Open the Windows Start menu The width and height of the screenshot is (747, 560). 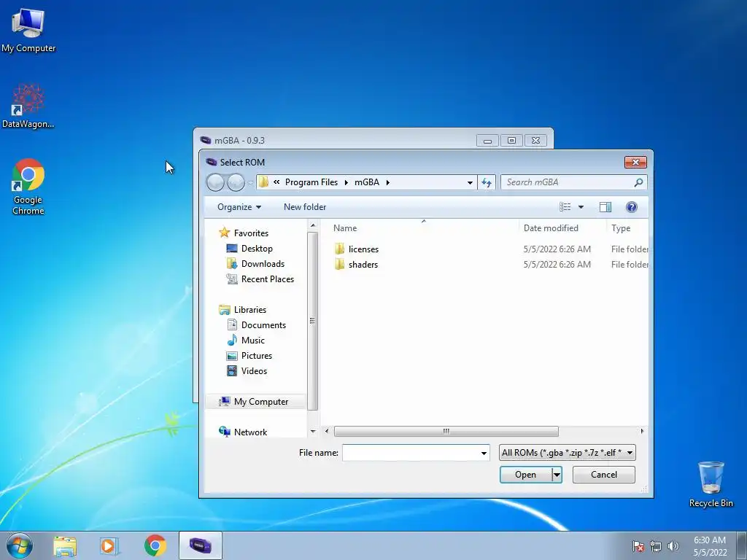click(20, 545)
